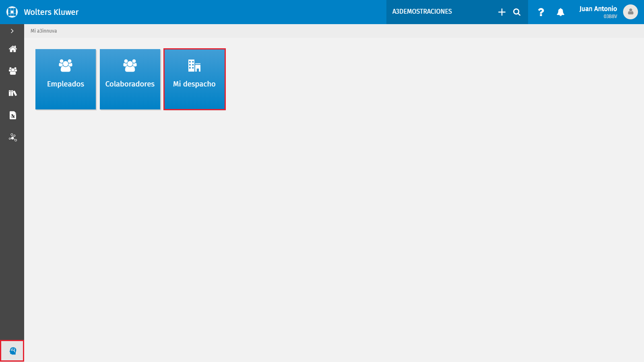Go to Home in the sidebar
This screenshot has width=644, height=362.
(x=13, y=49)
